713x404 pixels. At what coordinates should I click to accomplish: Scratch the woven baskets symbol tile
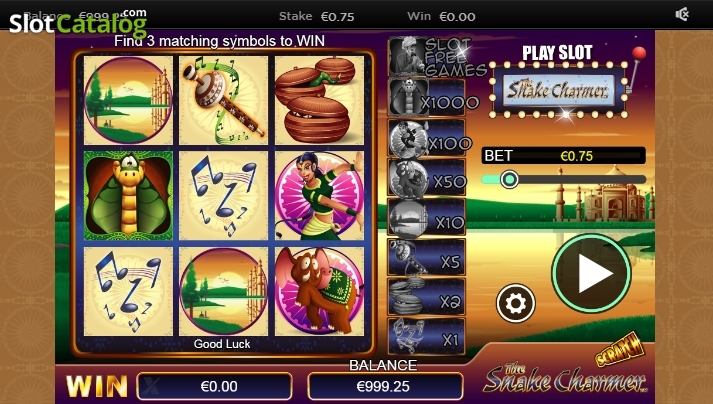point(319,100)
